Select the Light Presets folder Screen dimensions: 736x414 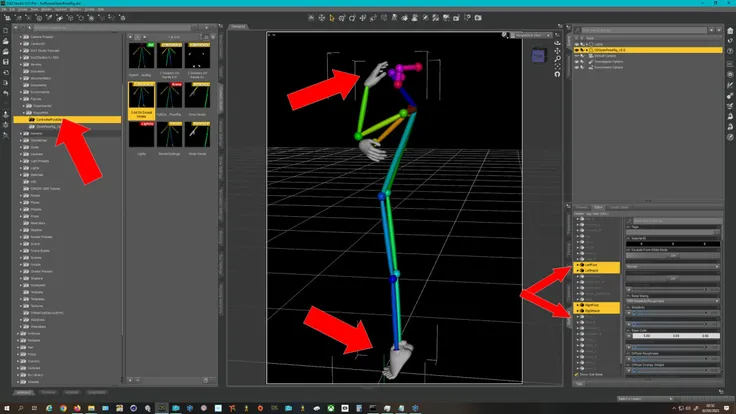[39, 161]
